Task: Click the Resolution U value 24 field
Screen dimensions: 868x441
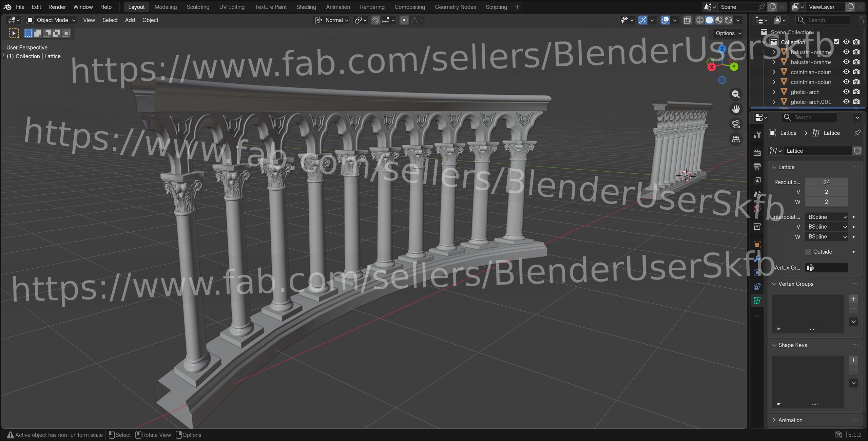Action: point(827,182)
